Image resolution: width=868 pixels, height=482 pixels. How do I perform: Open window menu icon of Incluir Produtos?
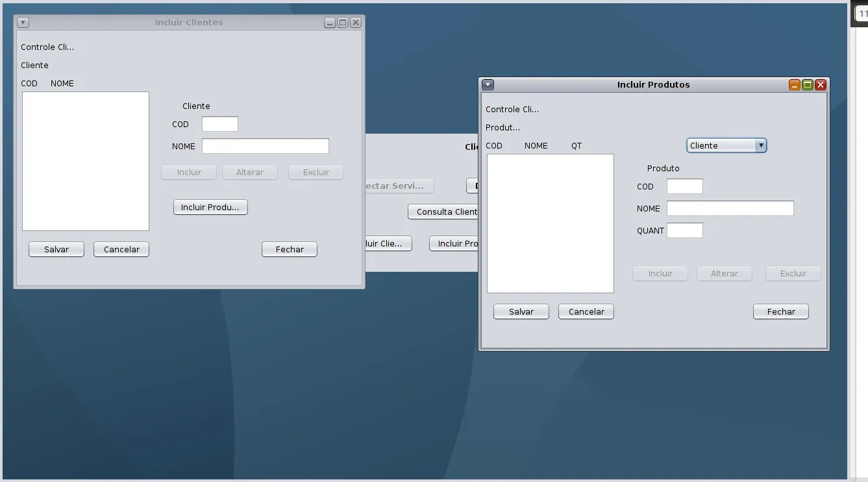click(x=488, y=84)
